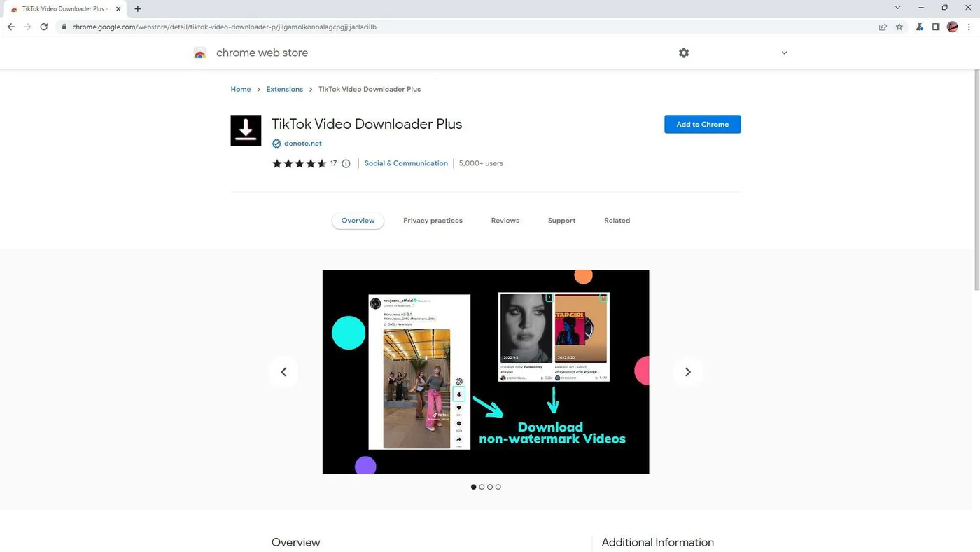This screenshot has height=552, width=980.
Task: Open web store settings gear
Action: click(x=684, y=53)
